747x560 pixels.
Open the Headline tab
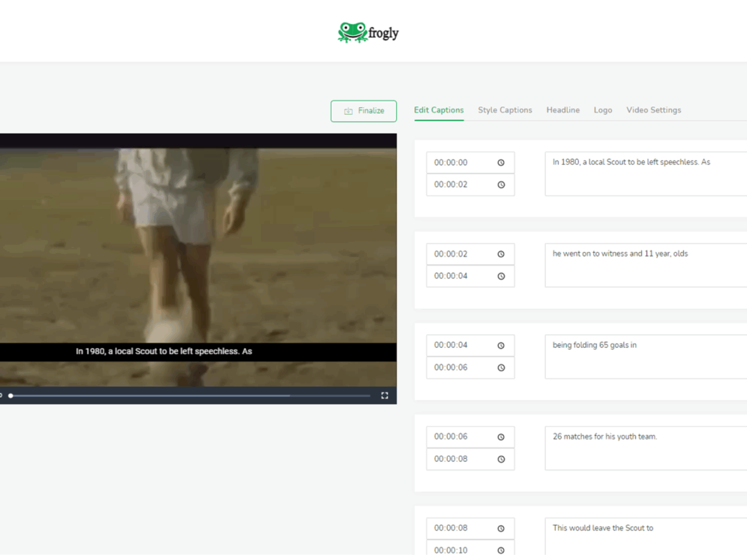[x=563, y=110]
